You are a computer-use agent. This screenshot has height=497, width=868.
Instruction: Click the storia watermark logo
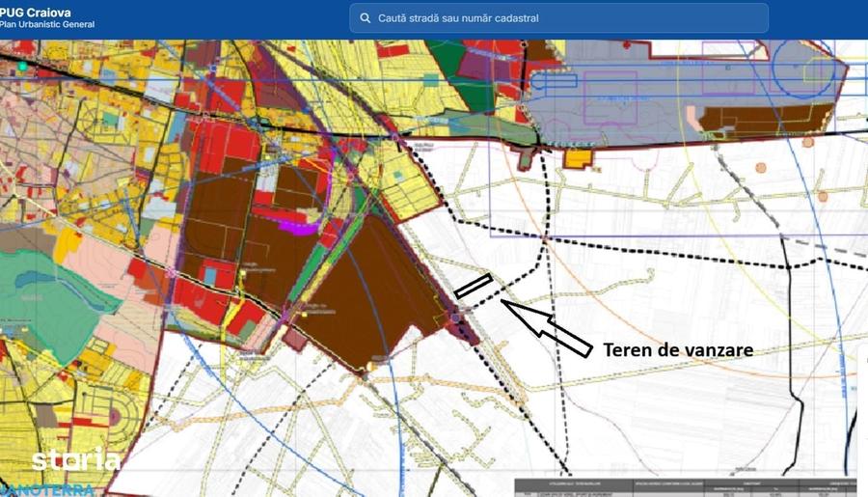click(x=76, y=460)
